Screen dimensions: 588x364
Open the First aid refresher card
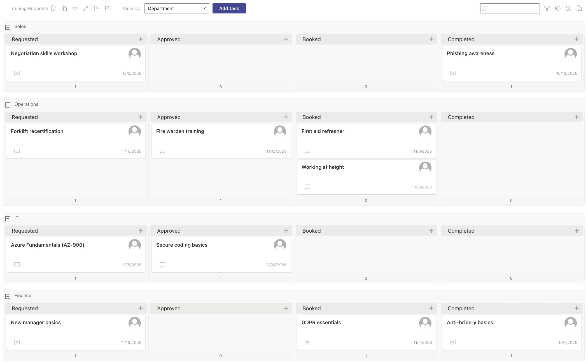point(367,141)
